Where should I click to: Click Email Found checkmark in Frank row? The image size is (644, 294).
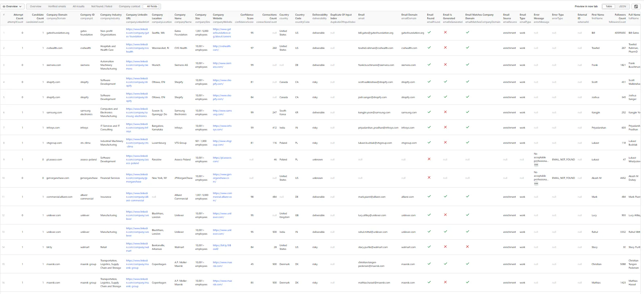click(429, 64)
